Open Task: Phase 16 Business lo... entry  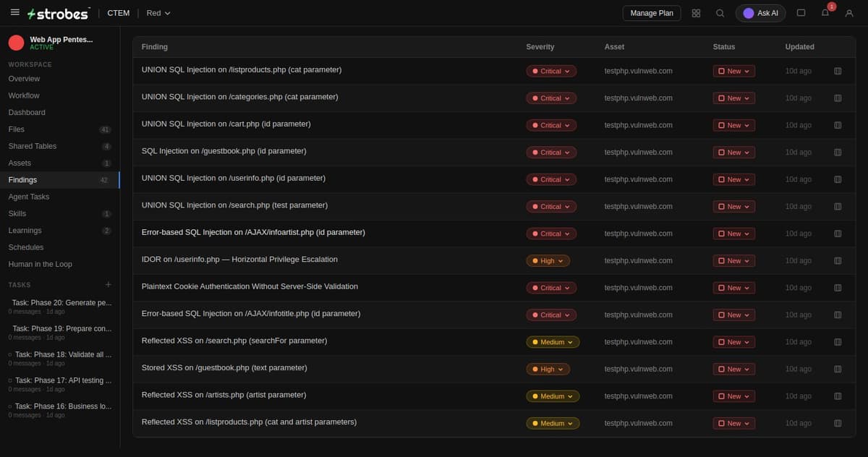click(x=60, y=411)
